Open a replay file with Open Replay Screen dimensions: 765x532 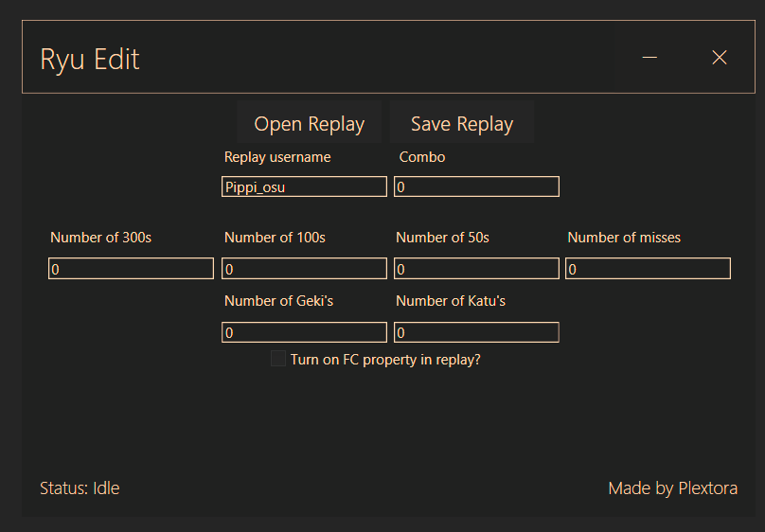[x=310, y=122]
